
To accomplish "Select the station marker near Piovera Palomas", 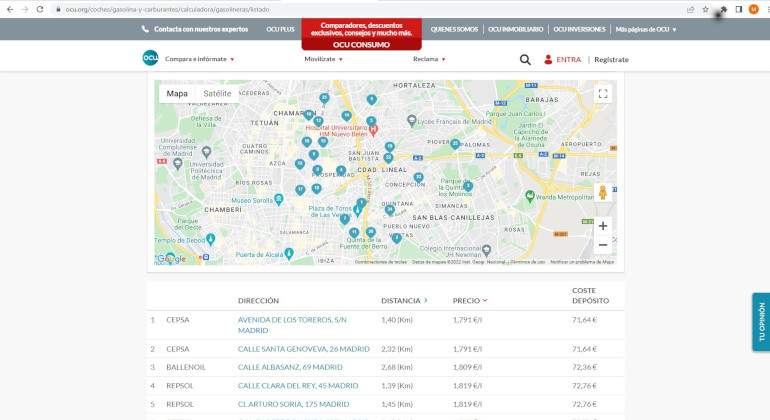I will [x=455, y=144].
